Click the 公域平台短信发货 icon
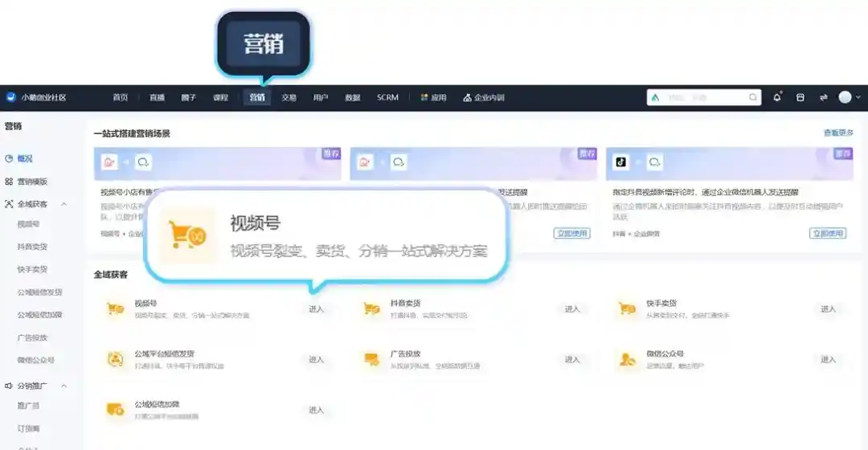This screenshot has height=450, width=868. (115, 359)
